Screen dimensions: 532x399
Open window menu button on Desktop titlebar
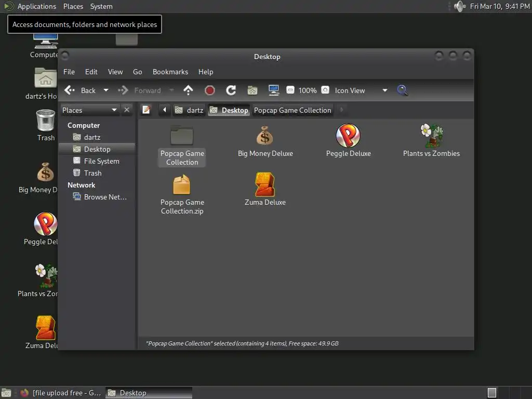65,55
